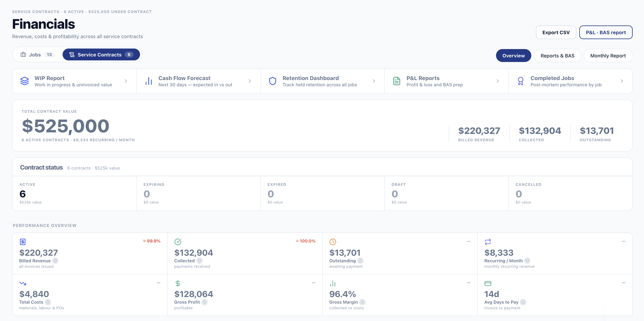644x321 pixels.
Task: Click the Draft contracts status cell
Action: [446, 193]
